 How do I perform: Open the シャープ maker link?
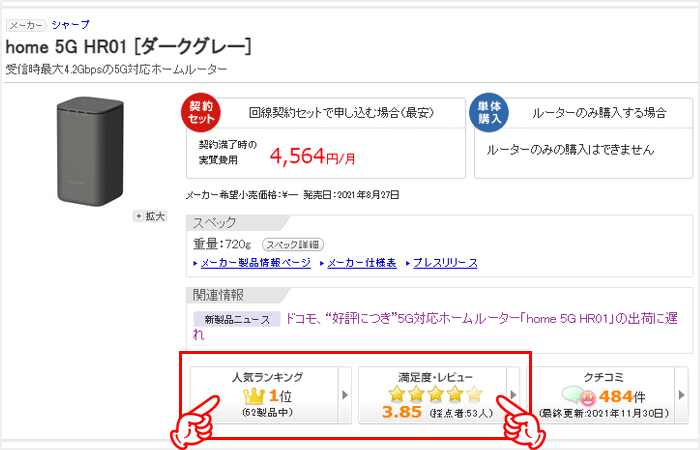[71, 25]
